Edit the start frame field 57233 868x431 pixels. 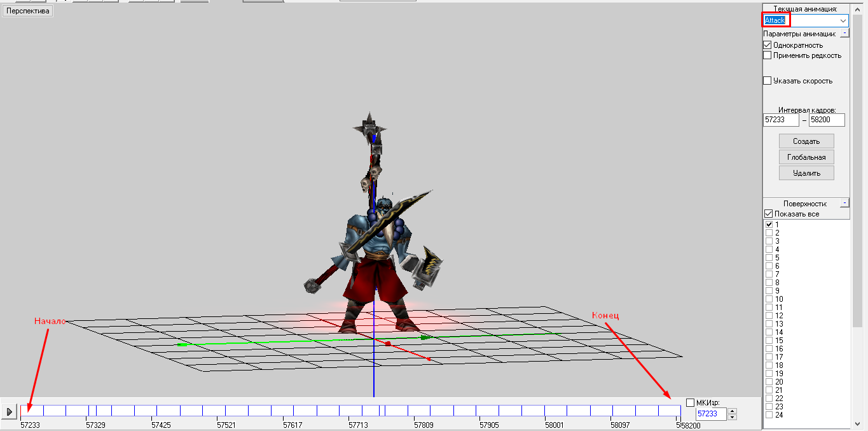coord(781,120)
